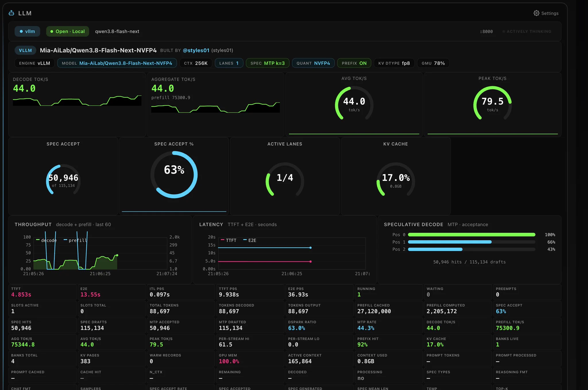Click the ACTIVE CONTEXT 165,864 cell
Viewport: 588px width, 390px height.
[x=319, y=359]
